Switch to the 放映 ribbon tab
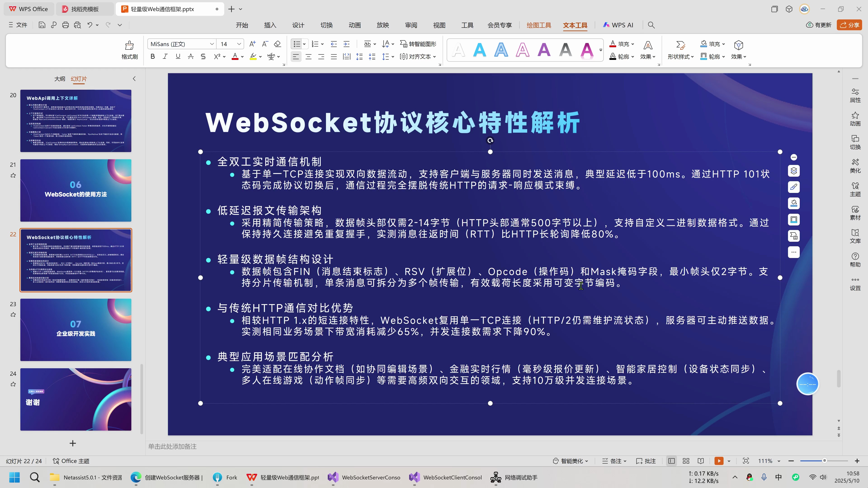868x488 pixels. (x=382, y=25)
